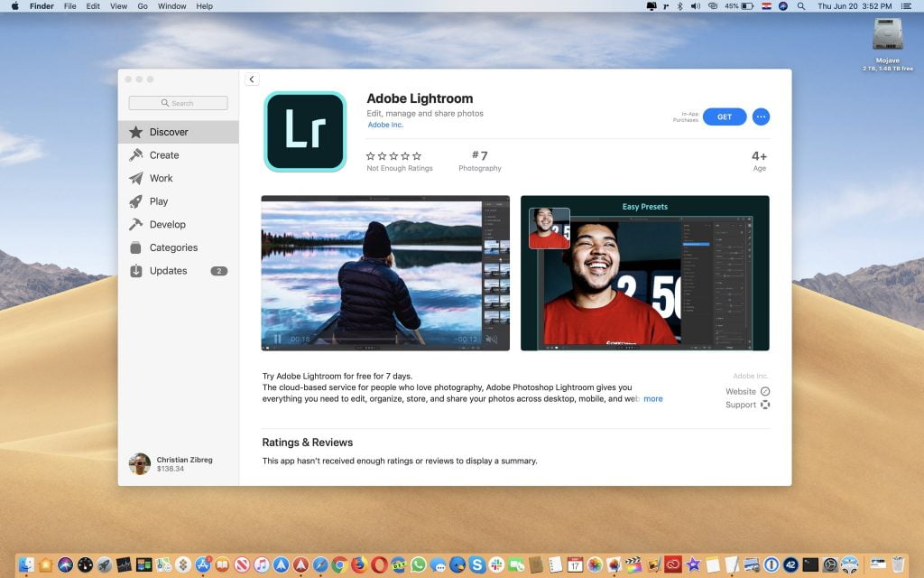Pause the preview video playback
Viewport: 924px width, 578px height.
277,340
